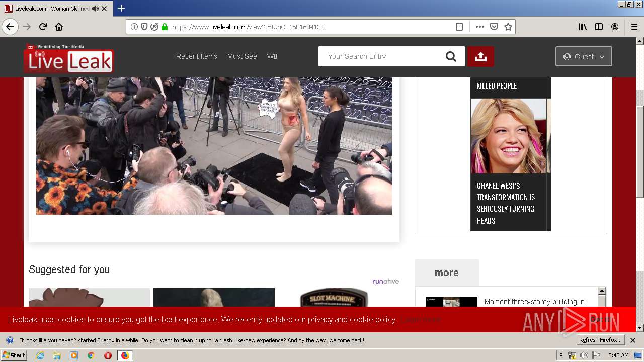
Task: Click the Refresh Firefox button
Action: pyautogui.click(x=600, y=340)
